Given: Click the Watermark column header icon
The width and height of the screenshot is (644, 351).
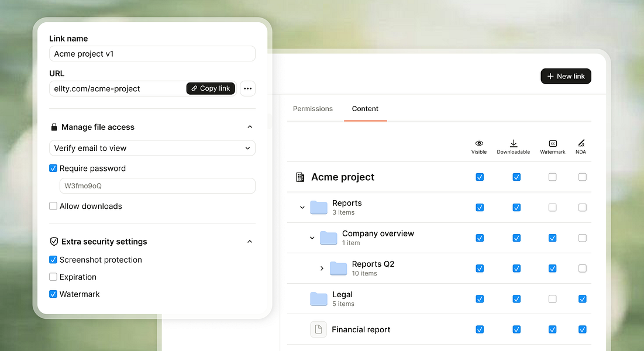Looking at the screenshot, I should click(553, 143).
